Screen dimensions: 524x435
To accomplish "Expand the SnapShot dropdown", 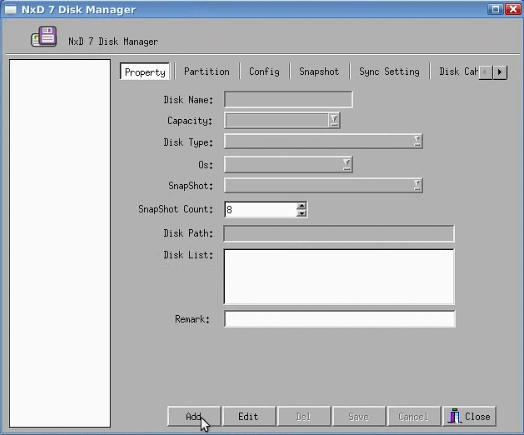I will [x=417, y=185].
